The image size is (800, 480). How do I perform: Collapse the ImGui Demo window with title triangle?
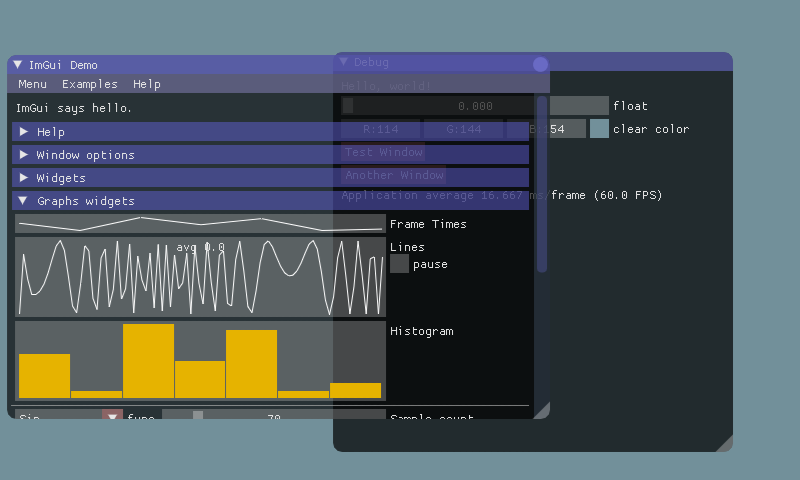point(18,65)
